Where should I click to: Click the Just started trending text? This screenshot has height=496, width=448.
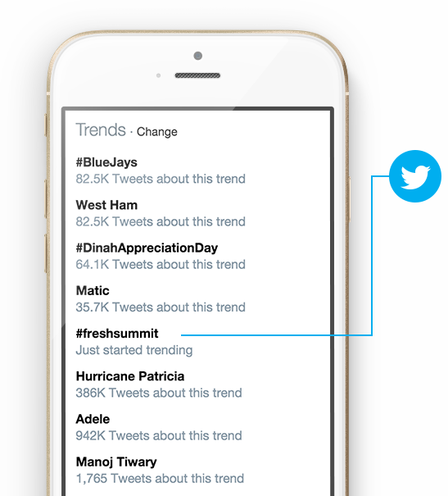[x=134, y=350]
